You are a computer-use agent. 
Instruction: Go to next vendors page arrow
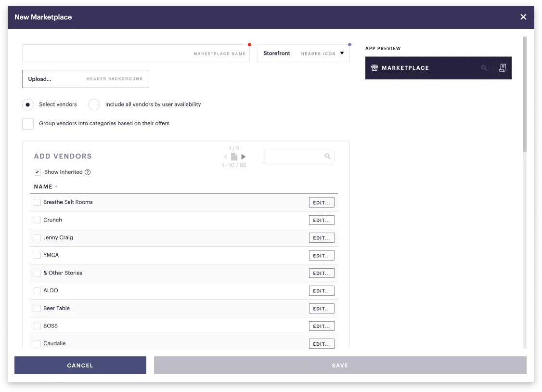pyautogui.click(x=244, y=157)
